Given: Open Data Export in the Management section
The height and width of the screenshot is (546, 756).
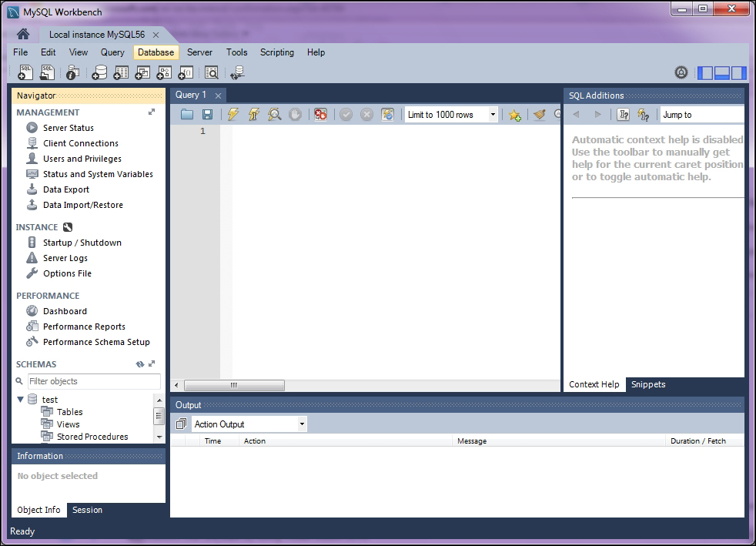Looking at the screenshot, I should [65, 189].
